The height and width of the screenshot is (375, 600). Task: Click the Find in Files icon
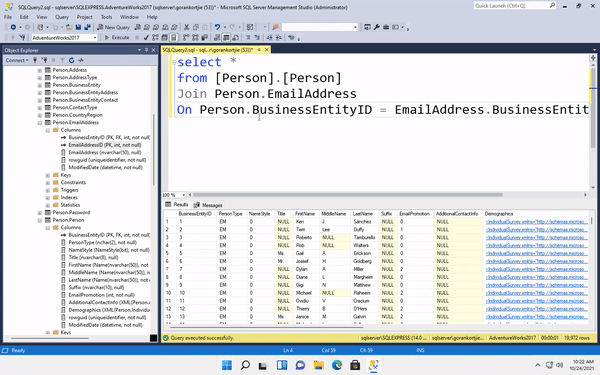[275, 27]
